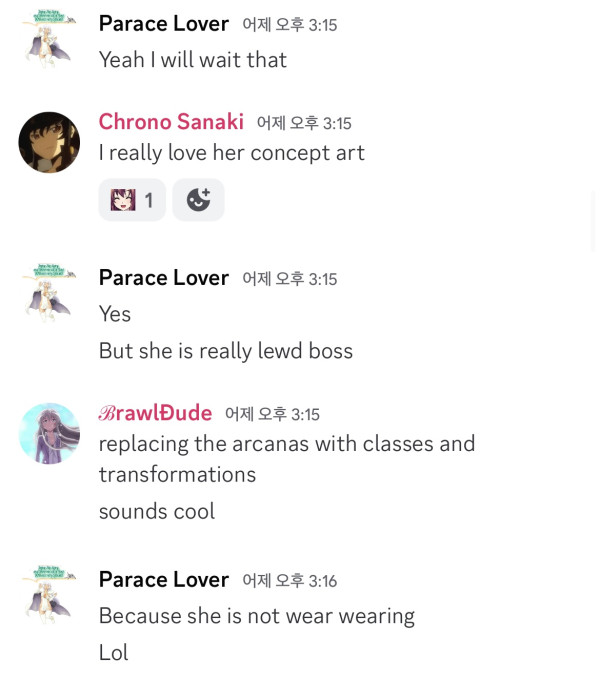The height and width of the screenshot is (678, 600).
Task: Toggle the anime girl emoji reaction
Action: tap(132, 200)
